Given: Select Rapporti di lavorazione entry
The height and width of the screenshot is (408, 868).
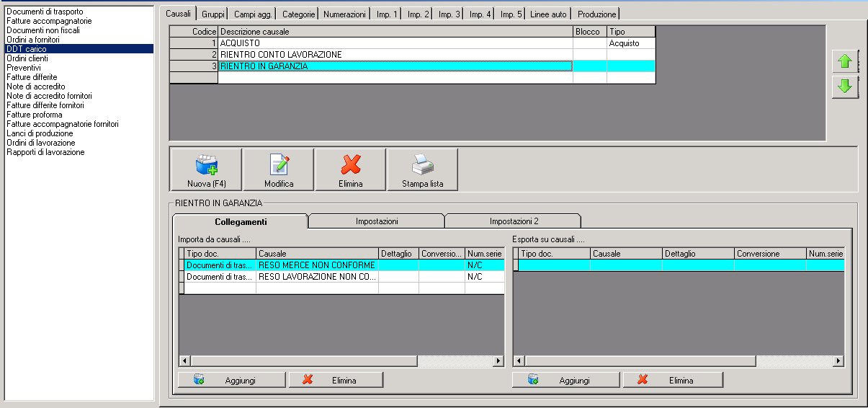Looking at the screenshot, I should pyautogui.click(x=79, y=151).
